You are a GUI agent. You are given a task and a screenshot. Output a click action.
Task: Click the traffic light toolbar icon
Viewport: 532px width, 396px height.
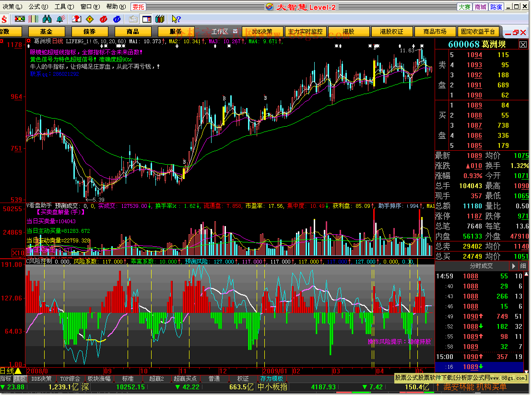pyautogui.click(x=20, y=19)
